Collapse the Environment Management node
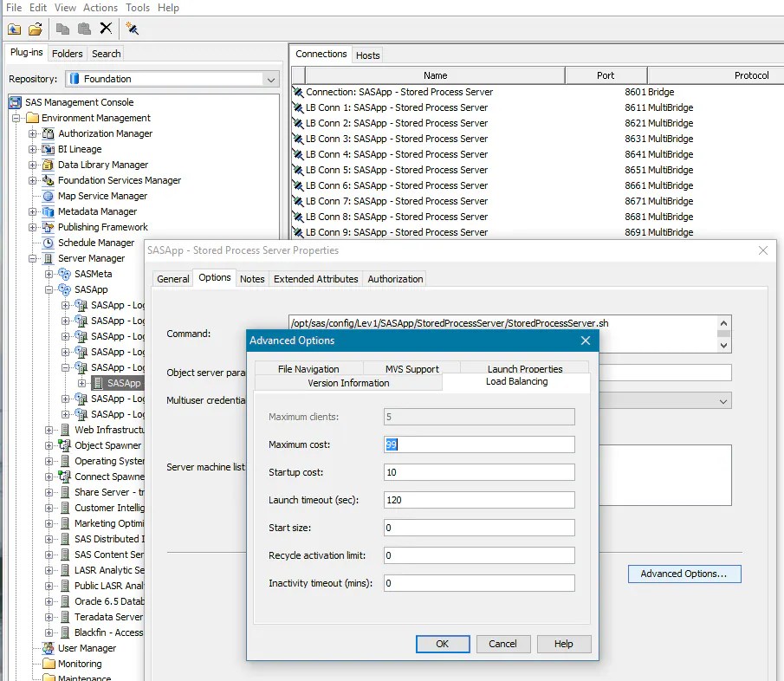The width and height of the screenshot is (784, 681). click(x=16, y=118)
